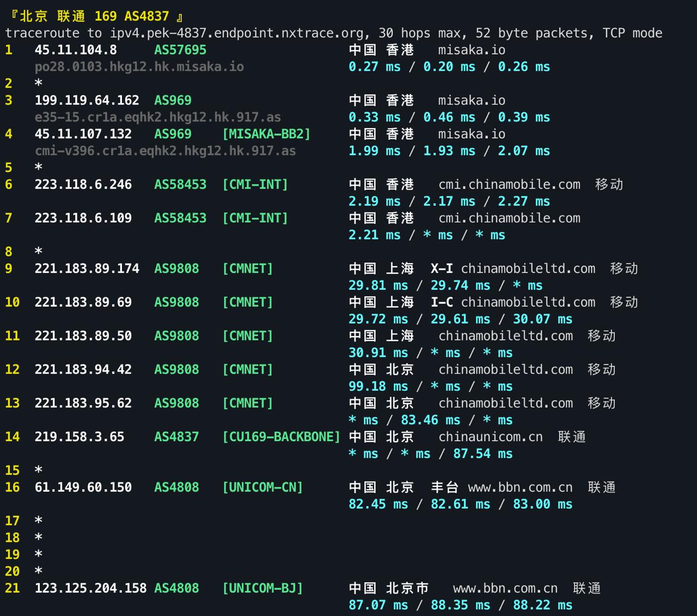Click IP 221.183.89.69 on hop 10
697x616 pixels.
coord(83,302)
